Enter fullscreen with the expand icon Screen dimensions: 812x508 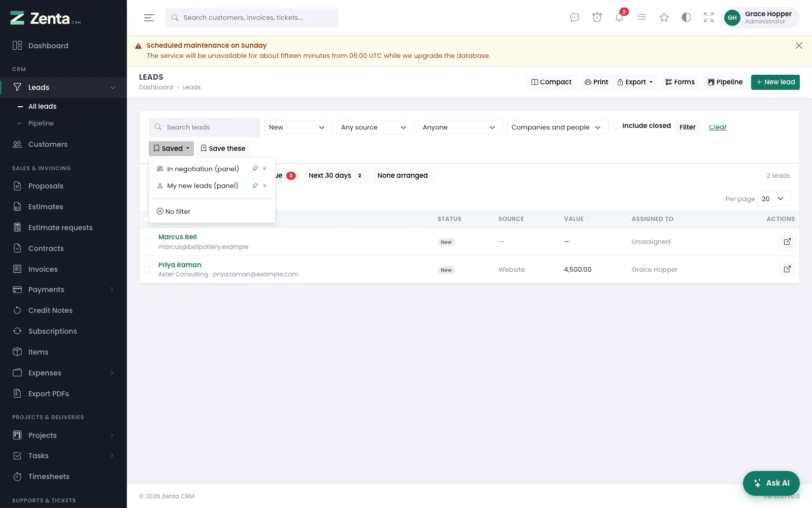pos(708,18)
